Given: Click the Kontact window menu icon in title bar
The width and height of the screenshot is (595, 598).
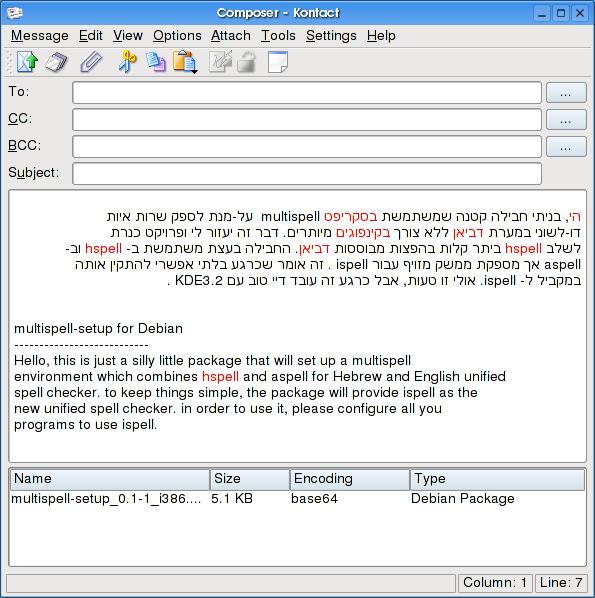Looking at the screenshot, I should [14, 13].
